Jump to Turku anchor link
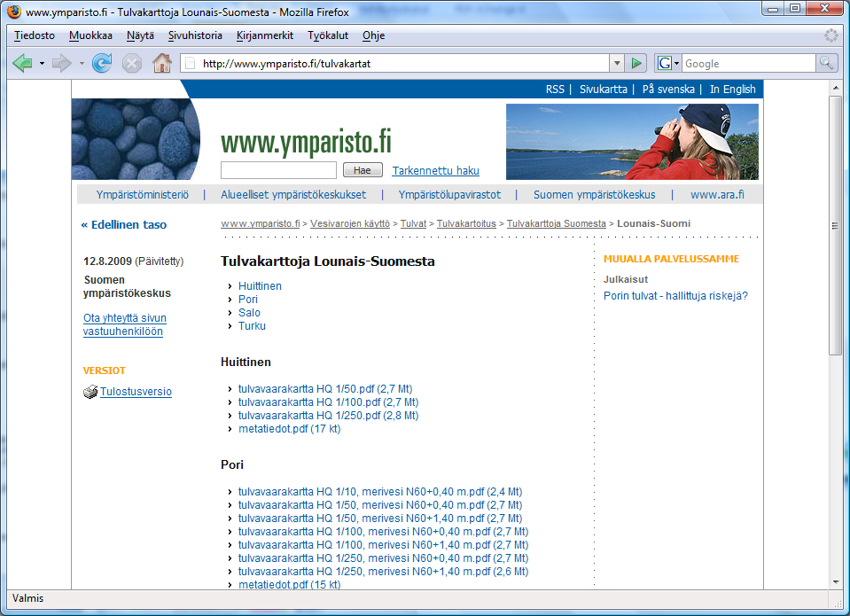This screenshot has height=616, width=850. pos(252,326)
